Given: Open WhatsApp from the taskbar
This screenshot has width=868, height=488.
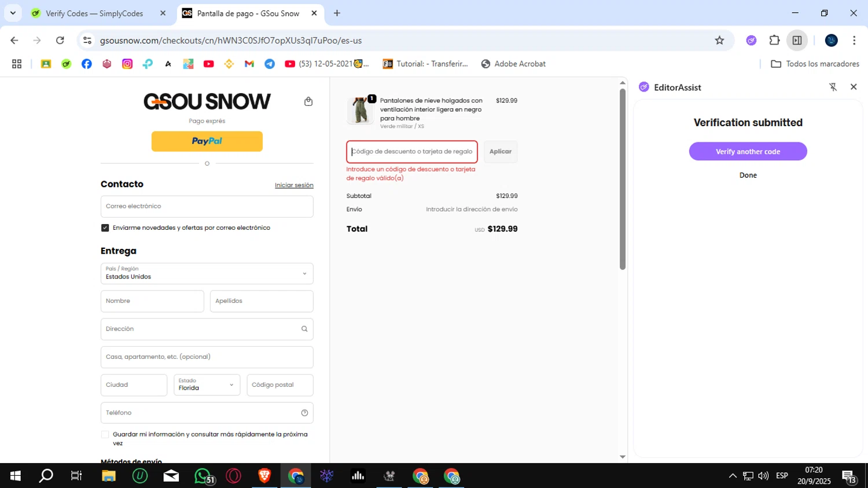Looking at the screenshot, I should [203, 476].
